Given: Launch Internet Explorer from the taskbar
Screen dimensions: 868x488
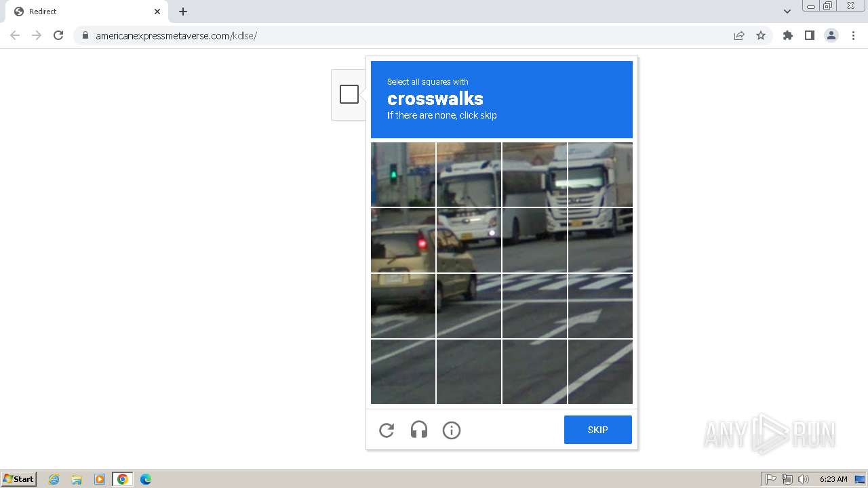Looking at the screenshot, I should 54,479.
